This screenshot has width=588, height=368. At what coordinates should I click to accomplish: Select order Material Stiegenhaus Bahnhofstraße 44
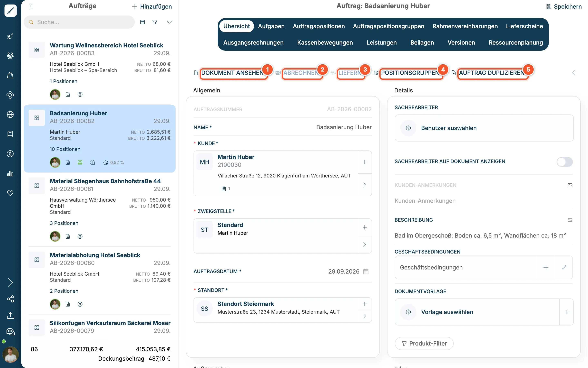pos(100,209)
